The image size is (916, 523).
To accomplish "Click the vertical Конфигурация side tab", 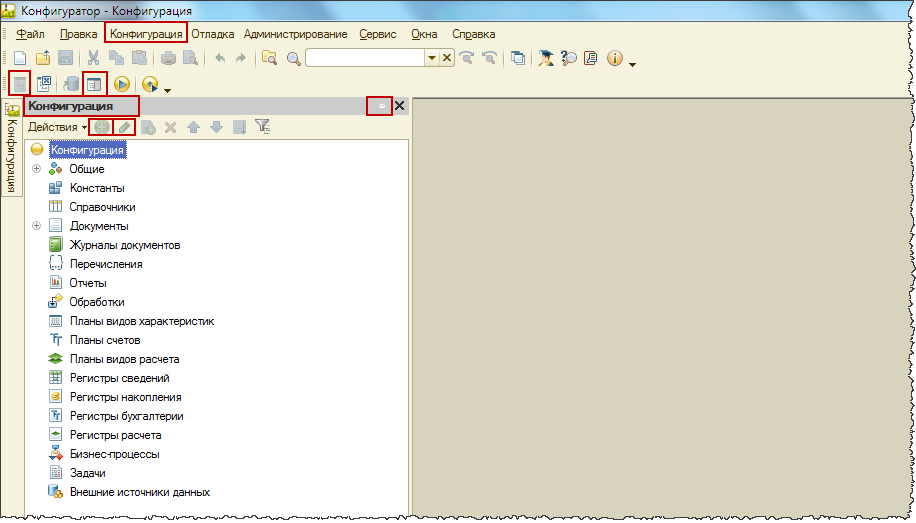I will tap(12, 148).
